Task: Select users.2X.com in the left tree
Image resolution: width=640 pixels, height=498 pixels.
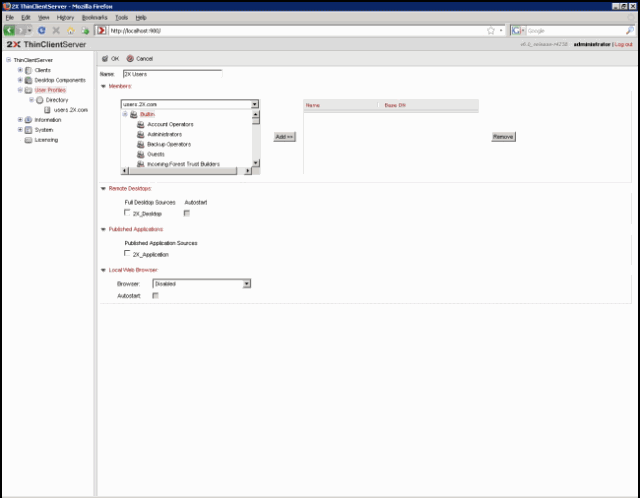Action: click(x=71, y=110)
